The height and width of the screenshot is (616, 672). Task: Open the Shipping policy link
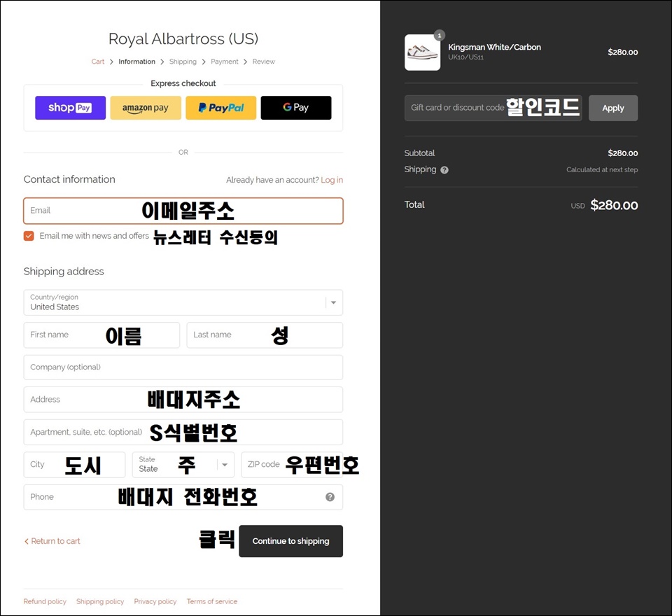pyautogui.click(x=100, y=601)
